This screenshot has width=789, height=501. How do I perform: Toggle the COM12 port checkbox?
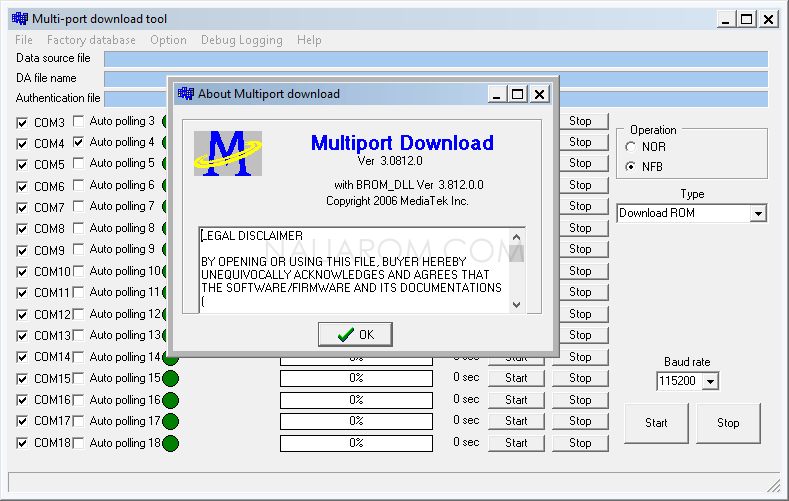tap(22, 315)
